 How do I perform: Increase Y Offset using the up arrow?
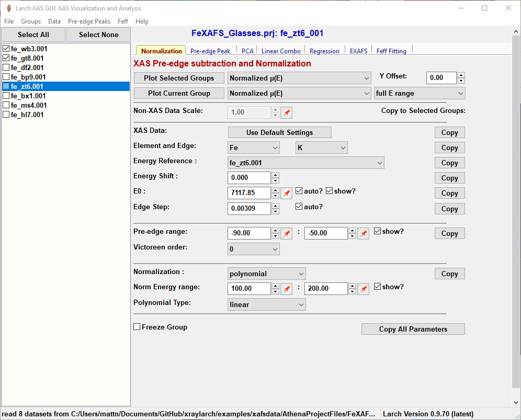coord(461,75)
